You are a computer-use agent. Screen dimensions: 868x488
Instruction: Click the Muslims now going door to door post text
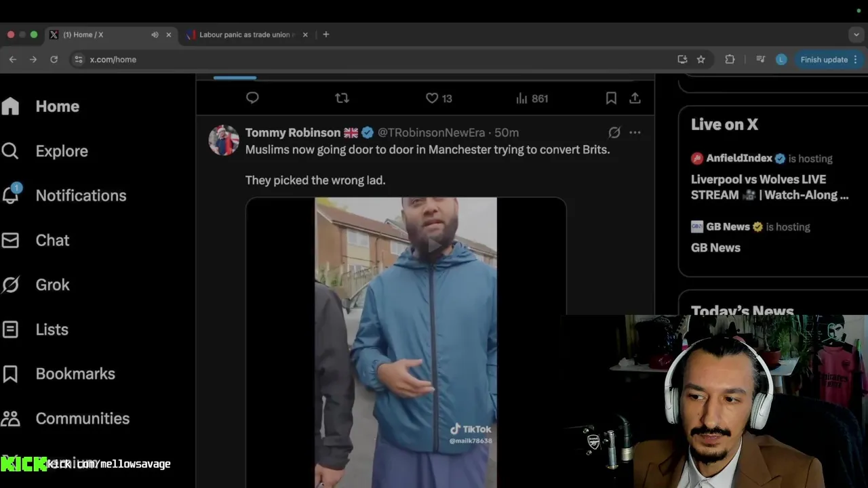[427, 149]
